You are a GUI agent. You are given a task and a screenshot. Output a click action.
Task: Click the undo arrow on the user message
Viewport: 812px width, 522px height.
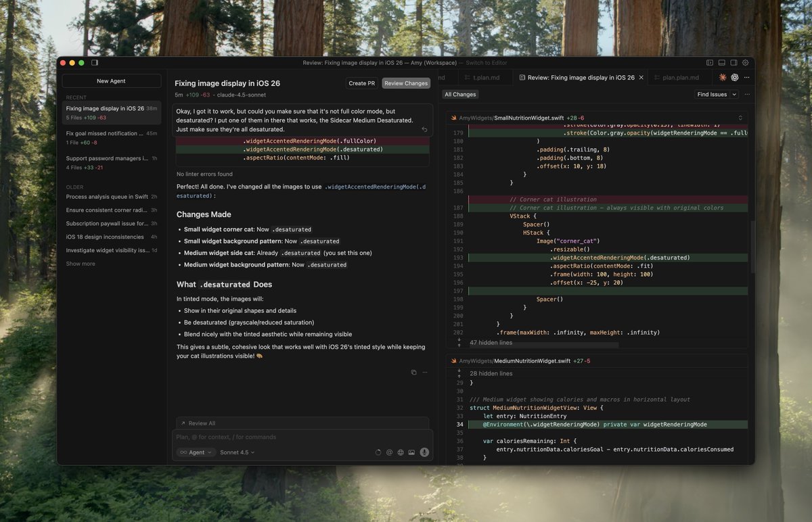[x=424, y=129]
